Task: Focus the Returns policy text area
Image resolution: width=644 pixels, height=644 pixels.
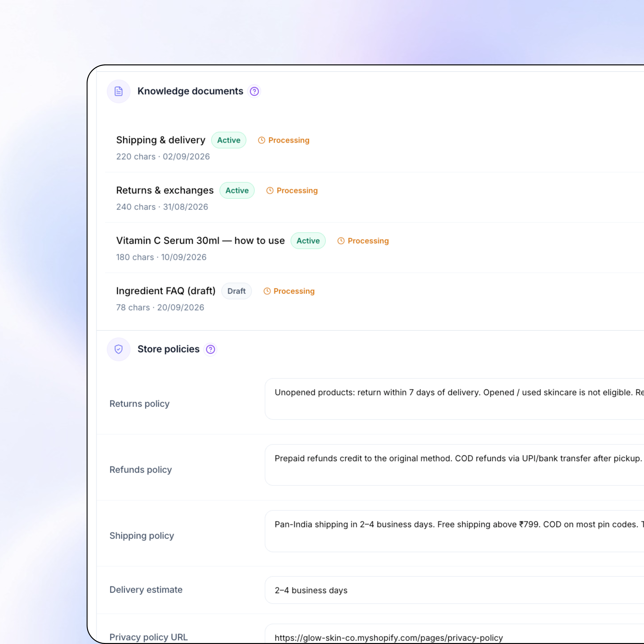Action: tap(454, 399)
